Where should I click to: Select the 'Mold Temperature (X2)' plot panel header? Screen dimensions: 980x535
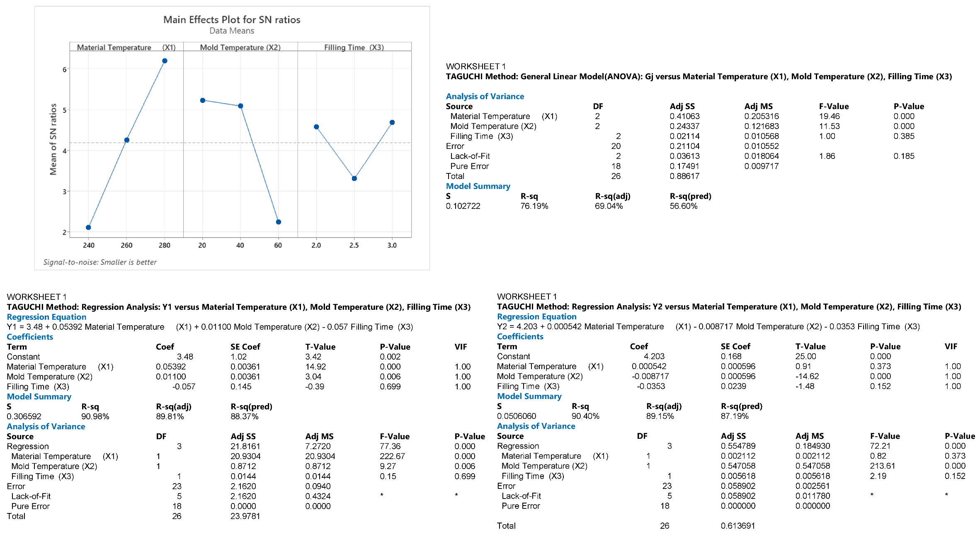[240, 47]
